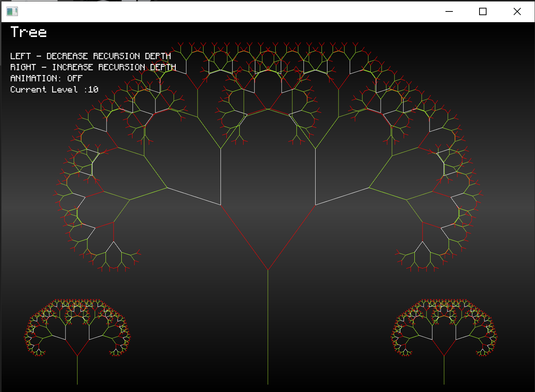Click the empty title bar area

pyautogui.click(x=259, y=11)
